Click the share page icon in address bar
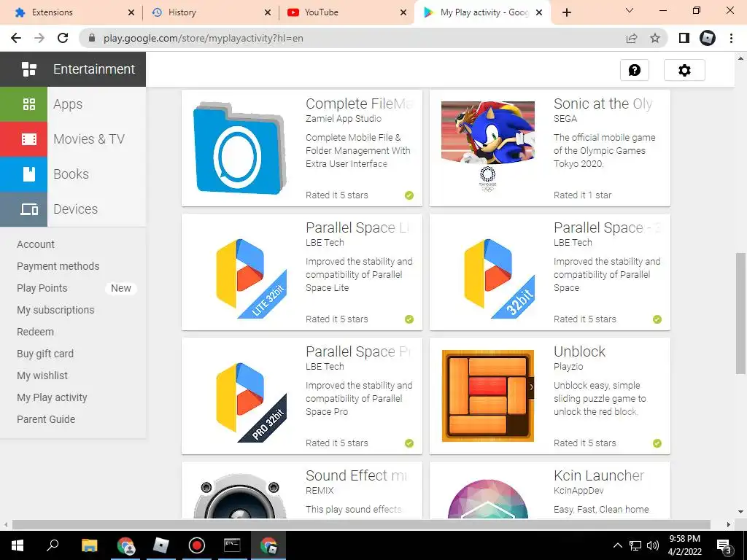747x560 pixels. (x=632, y=38)
